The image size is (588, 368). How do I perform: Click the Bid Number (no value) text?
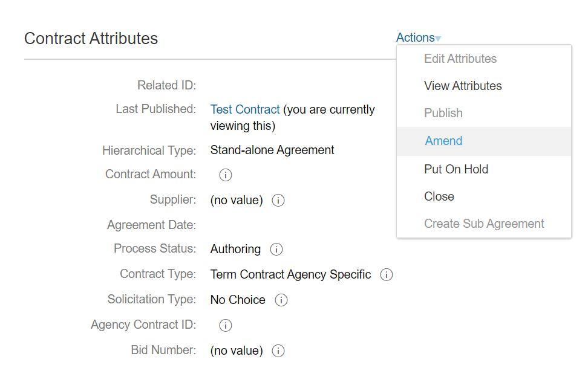point(237,350)
